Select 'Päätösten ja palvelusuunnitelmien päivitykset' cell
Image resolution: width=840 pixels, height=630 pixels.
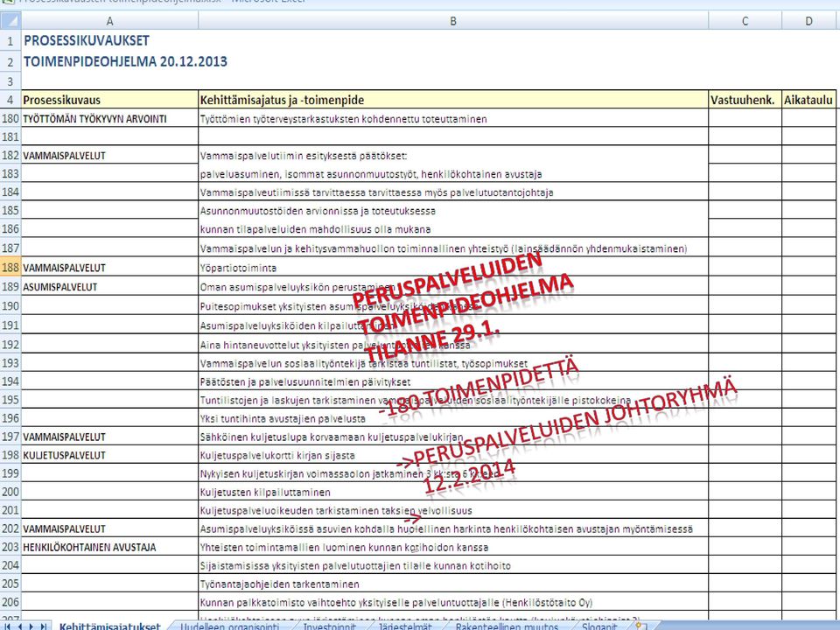click(x=453, y=381)
